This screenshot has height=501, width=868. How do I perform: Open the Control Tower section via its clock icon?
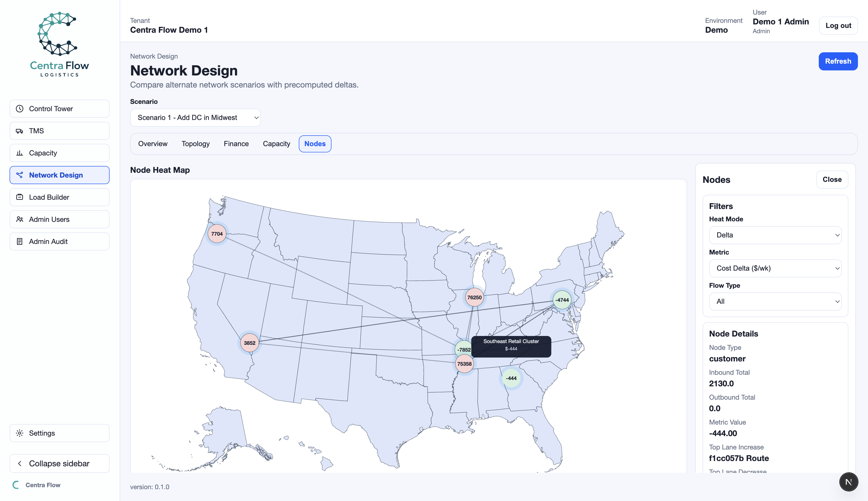(20, 108)
